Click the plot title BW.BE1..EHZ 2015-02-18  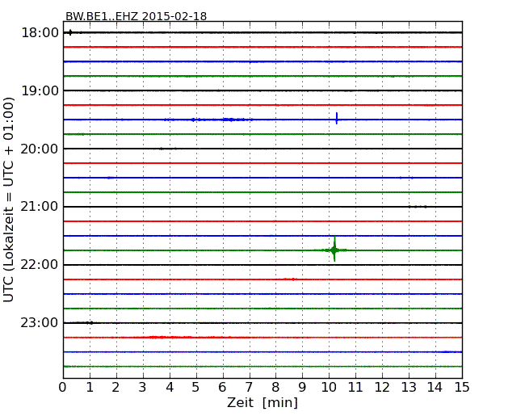pos(136,16)
